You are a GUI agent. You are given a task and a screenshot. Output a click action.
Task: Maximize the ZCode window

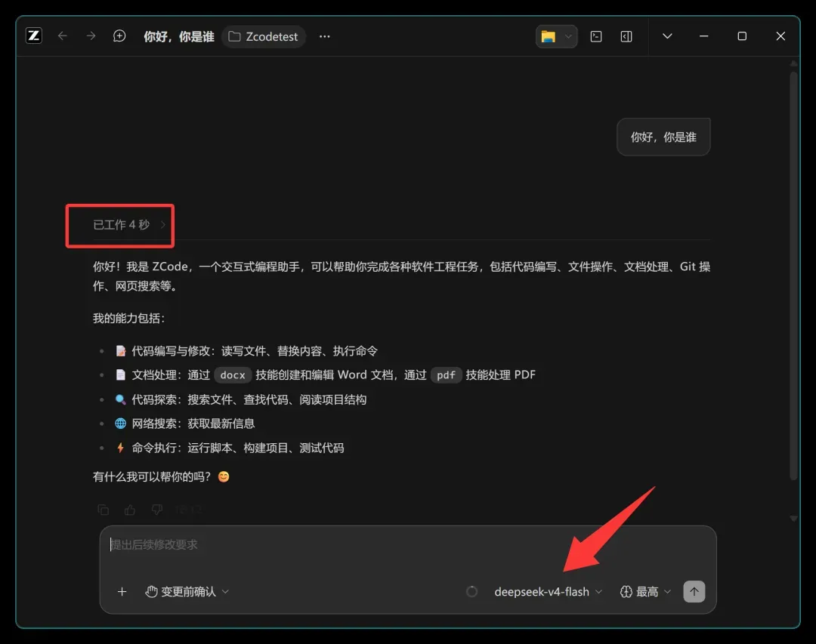pos(742,36)
